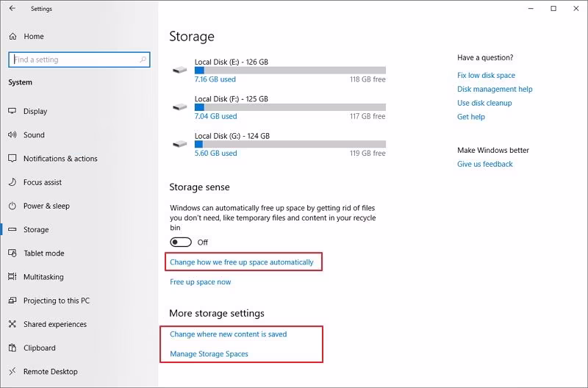Click the Sound speaker icon

[x=12, y=135]
